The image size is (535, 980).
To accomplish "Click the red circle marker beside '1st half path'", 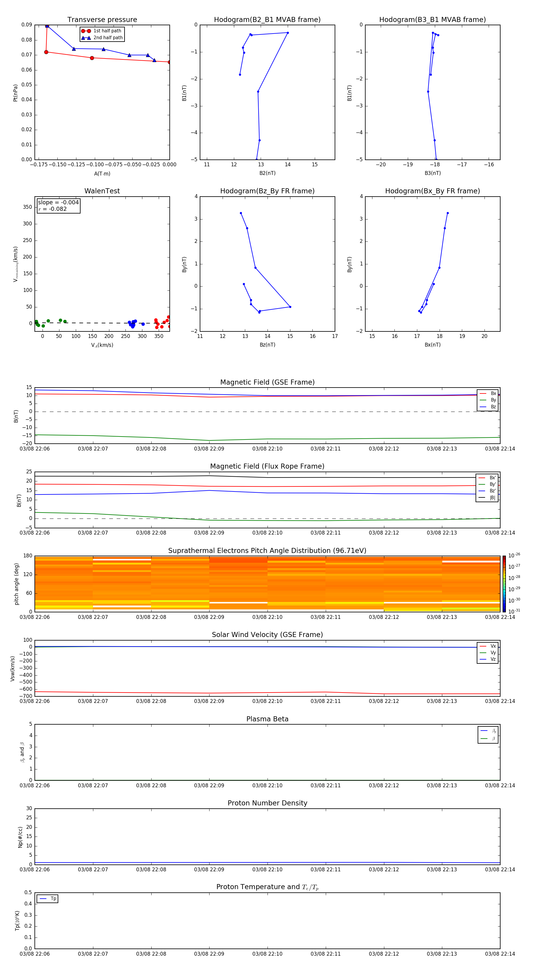I will (86, 31).
